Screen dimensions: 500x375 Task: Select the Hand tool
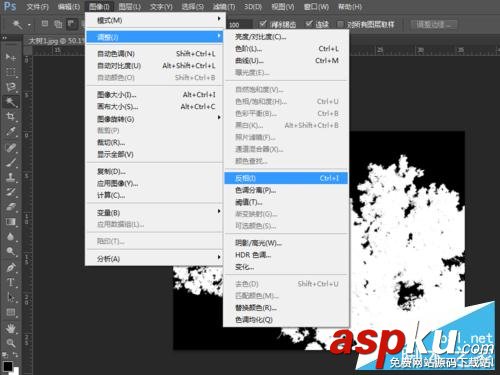[11, 328]
